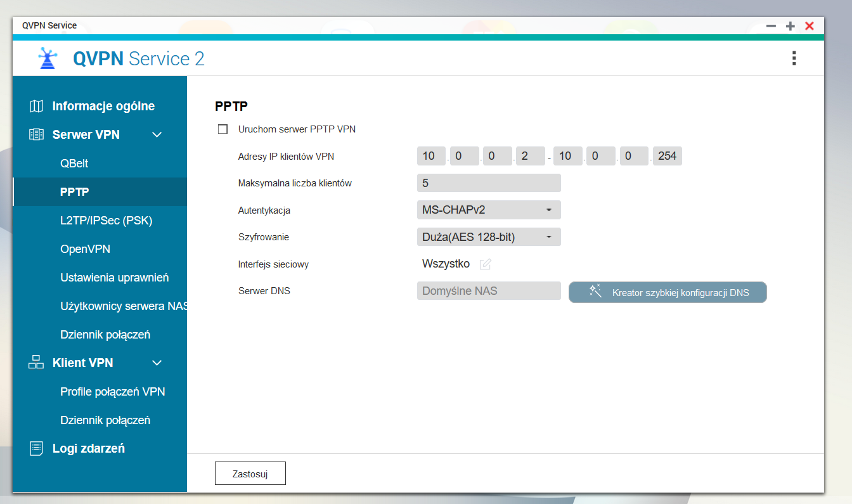
Task: Close the QVPN Service window
Action: point(809,26)
